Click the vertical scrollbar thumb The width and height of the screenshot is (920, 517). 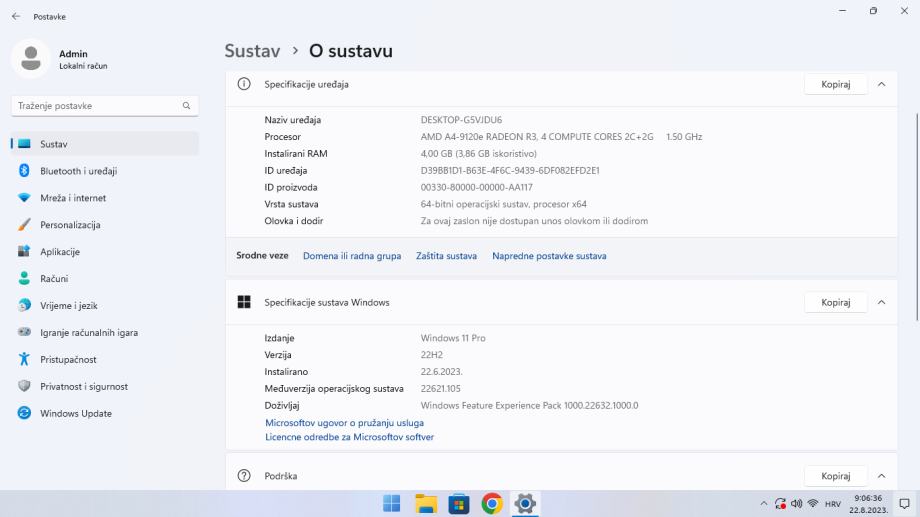tap(916, 217)
